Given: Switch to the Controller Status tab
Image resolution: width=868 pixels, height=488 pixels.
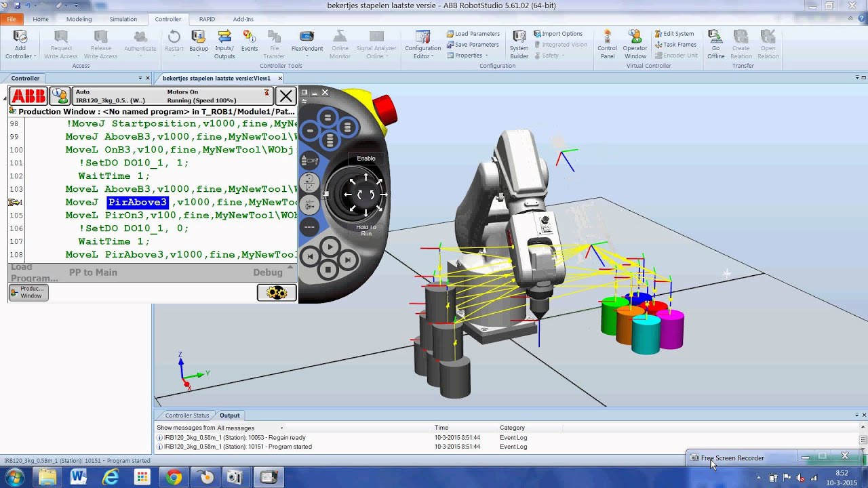Looking at the screenshot, I should point(187,415).
